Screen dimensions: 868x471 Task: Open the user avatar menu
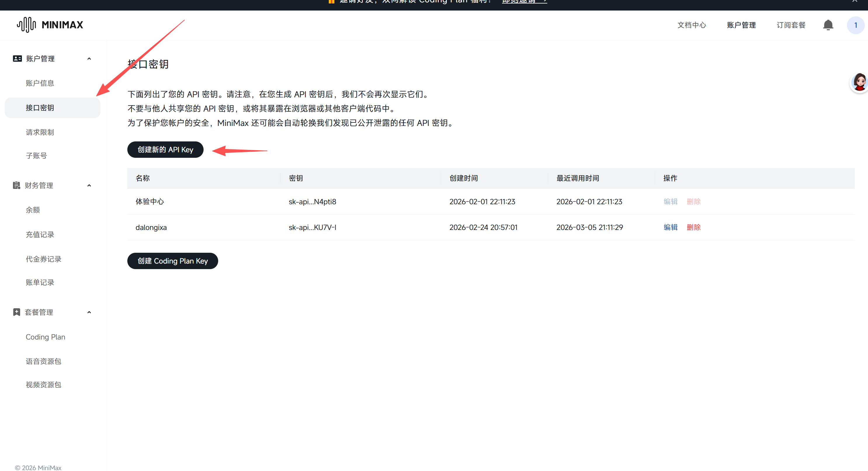pyautogui.click(x=855, y=25)
